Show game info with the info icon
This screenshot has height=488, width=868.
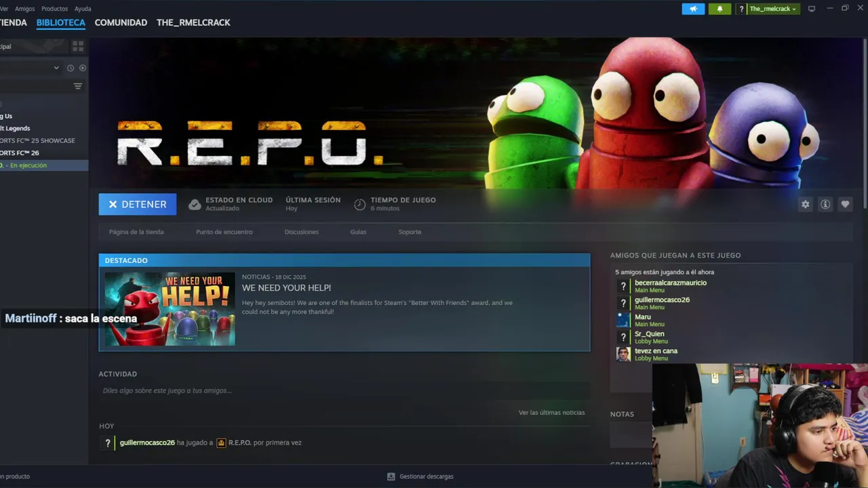click(x=825, y=204)
